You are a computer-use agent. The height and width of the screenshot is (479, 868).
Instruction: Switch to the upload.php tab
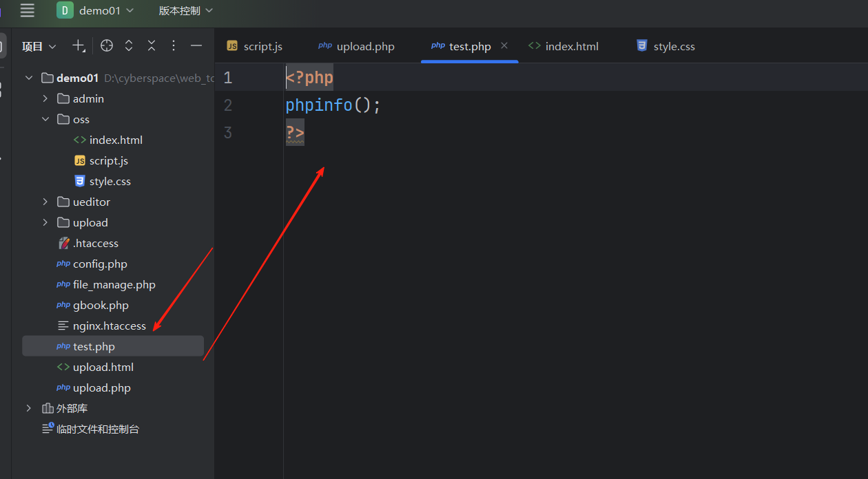point(357,46)
